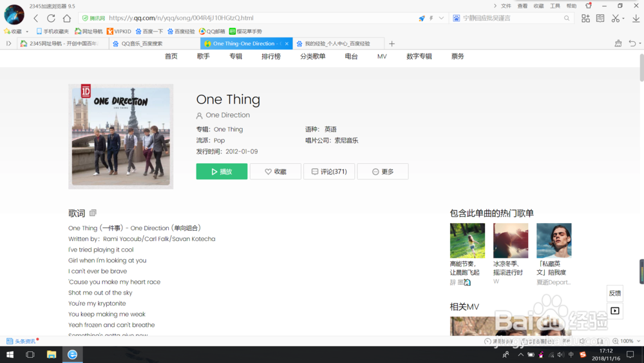The image size is (644, 363).
Task: Open the 更多 more options button
Action: click(x=383, y=172)
